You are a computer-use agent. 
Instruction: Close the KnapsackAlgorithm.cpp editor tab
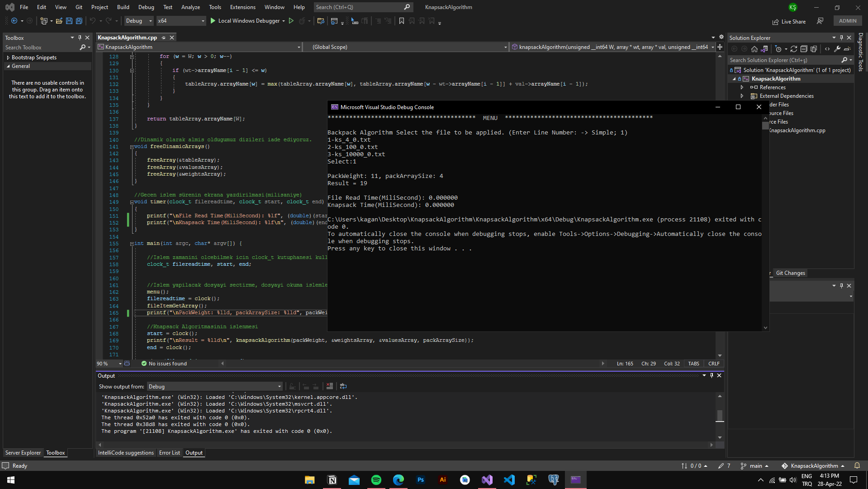172,38
